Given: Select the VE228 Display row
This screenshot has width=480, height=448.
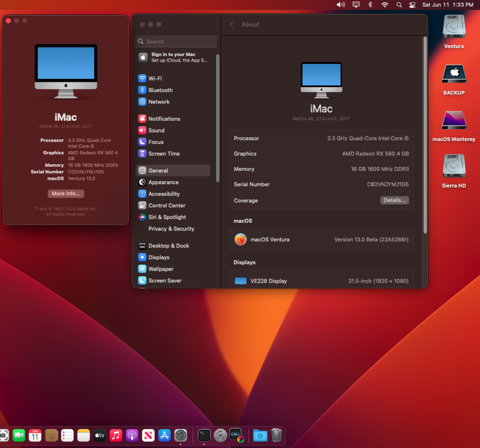Looking at the screenshot, I should [x=321, y=281].
